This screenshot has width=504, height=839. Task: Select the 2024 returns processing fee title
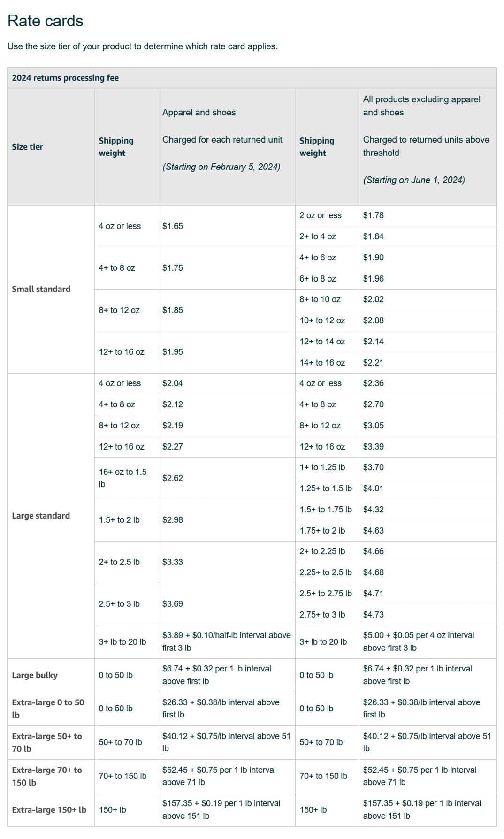coord(65,78)
